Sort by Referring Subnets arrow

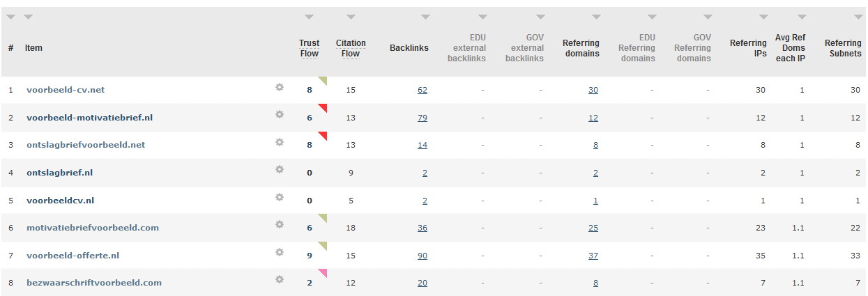(x=858, y=17)
